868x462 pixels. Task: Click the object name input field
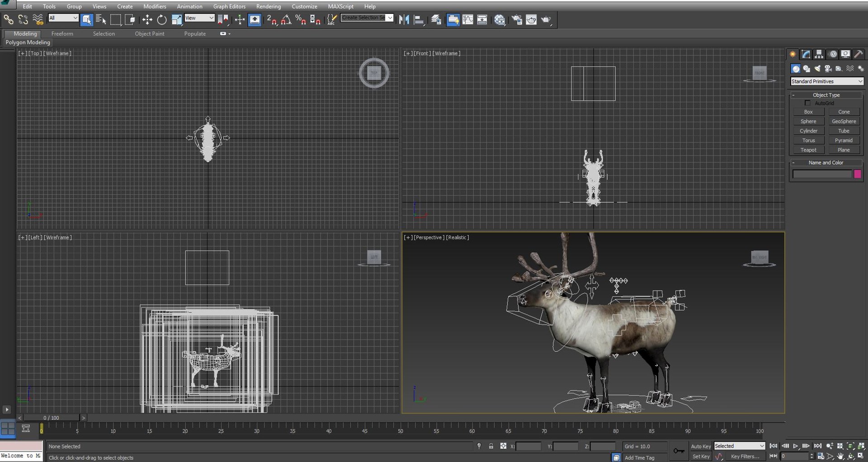coord(822,174)
